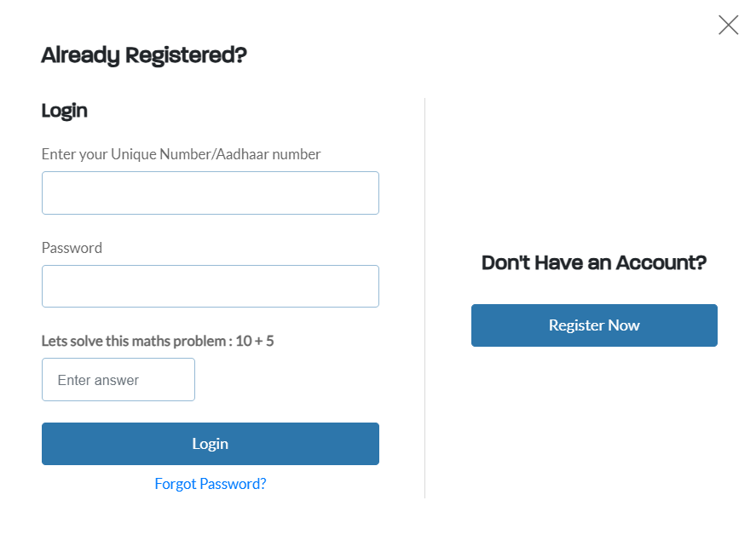Close the login dialog with X
Screen dimensions: 756x535
click(x=728, y=25)
